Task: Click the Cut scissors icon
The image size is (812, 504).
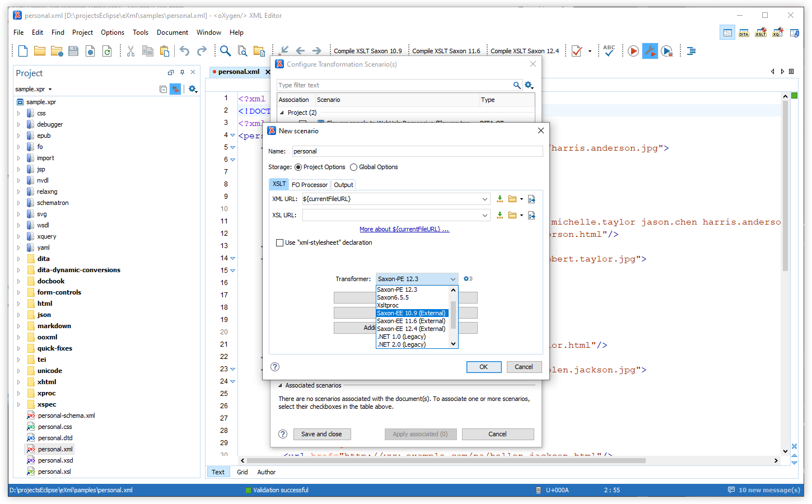Action: click(x=130, y=51)
